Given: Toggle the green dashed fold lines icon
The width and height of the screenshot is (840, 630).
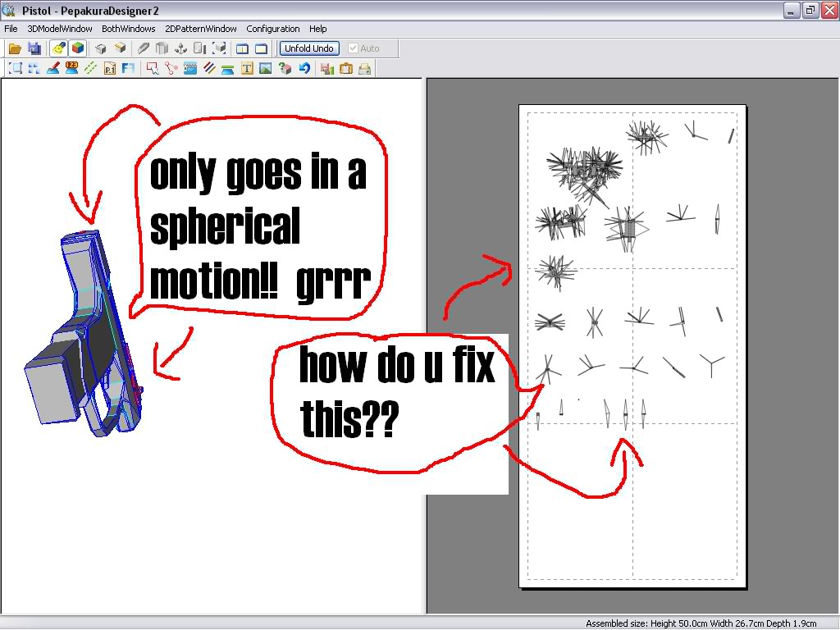Looking at the screenshot, I should coord(90,69).
